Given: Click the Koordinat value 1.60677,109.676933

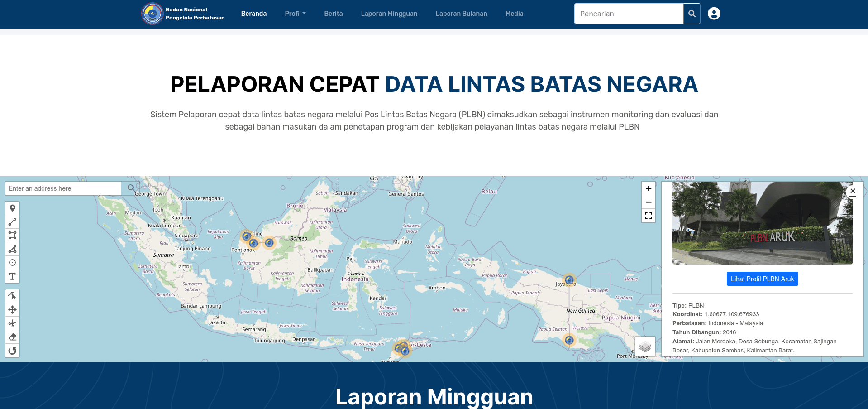Looking at the screenshot, I should (x=732, y=314).
